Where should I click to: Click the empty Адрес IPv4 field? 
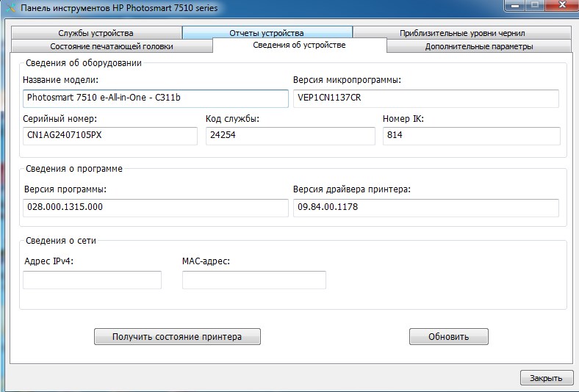pyautogui.click(x=92, y=280)
